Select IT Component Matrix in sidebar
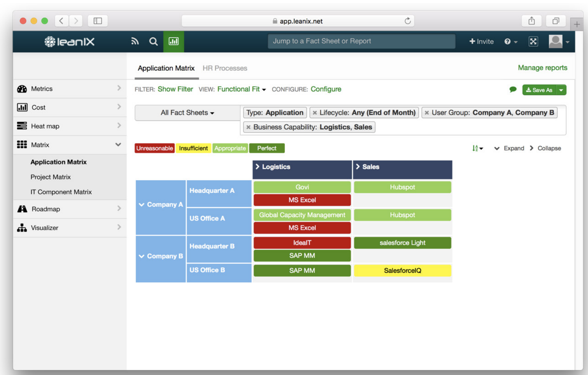 [x=61, y=192]
